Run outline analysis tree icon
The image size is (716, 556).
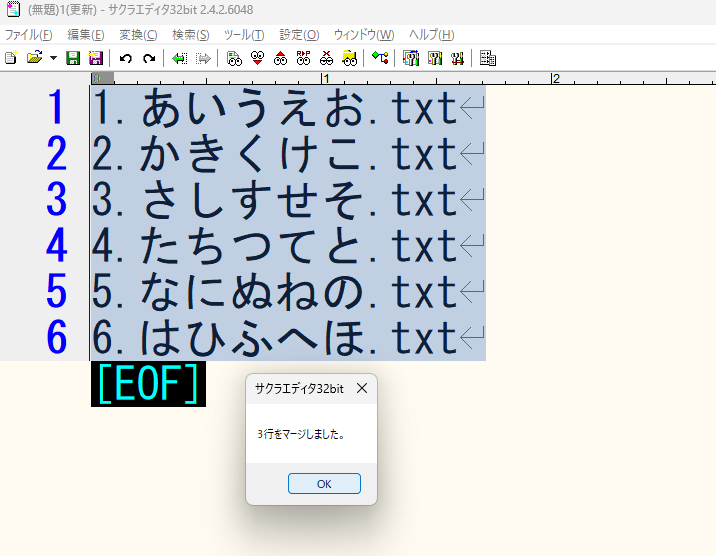(380, 58)
